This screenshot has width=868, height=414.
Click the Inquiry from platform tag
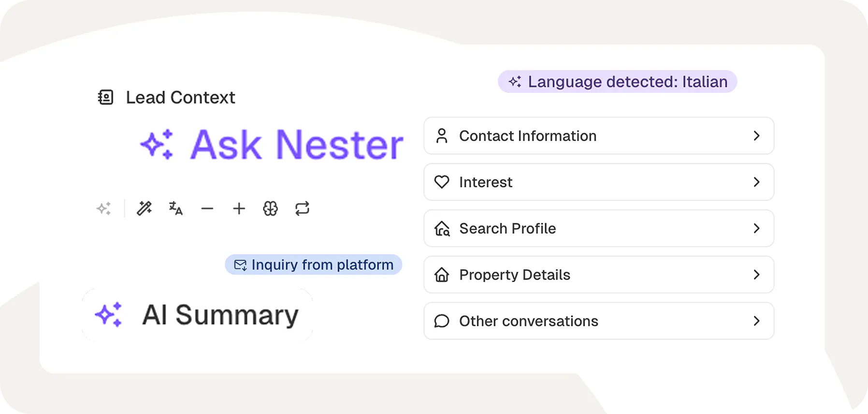313,265
